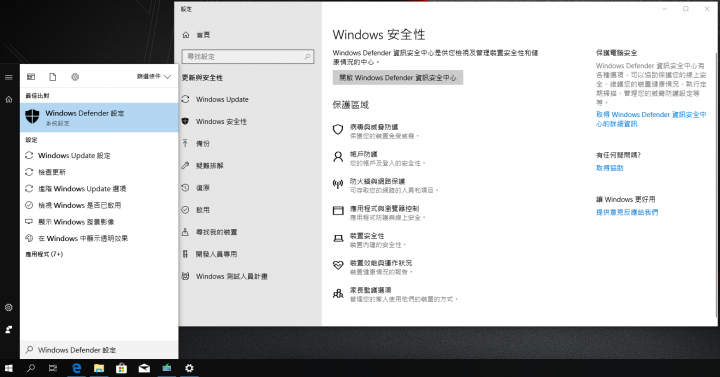
Task: Open 裝置效能與運作狀況 health area
Action: (x=373, y=267)
